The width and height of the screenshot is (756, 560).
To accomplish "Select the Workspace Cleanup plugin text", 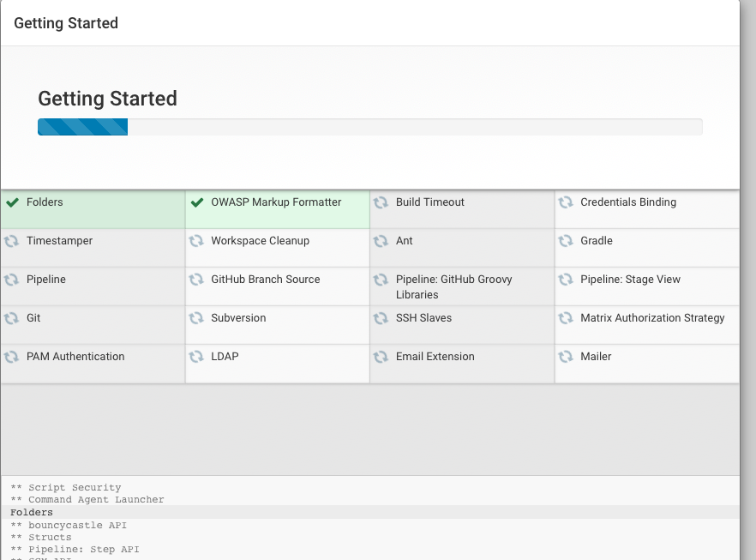I will (x=261, y=241).
